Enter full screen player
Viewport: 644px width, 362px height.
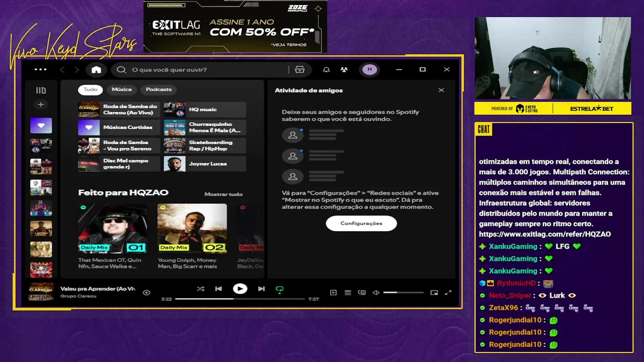point(448,293)
